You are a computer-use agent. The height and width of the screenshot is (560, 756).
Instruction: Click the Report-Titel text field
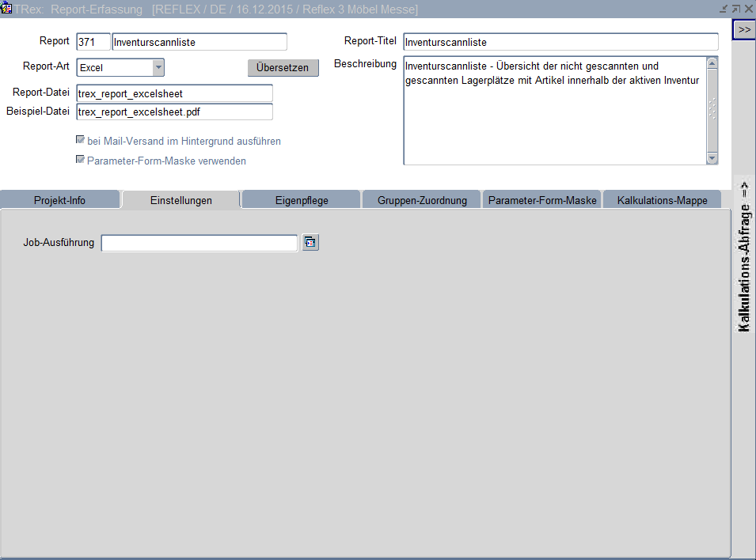click(560, 42)
